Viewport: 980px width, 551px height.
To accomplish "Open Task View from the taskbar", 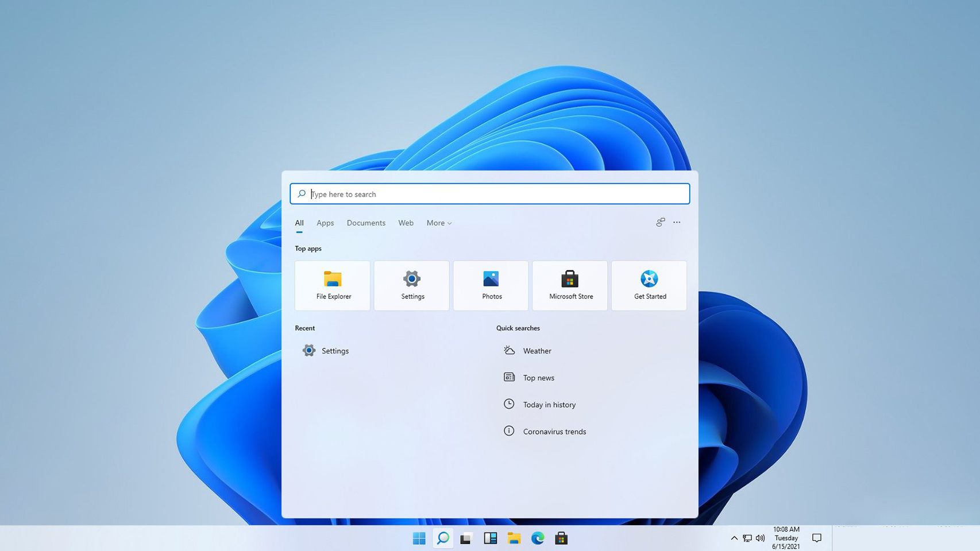I will click(x=466, y=538).
